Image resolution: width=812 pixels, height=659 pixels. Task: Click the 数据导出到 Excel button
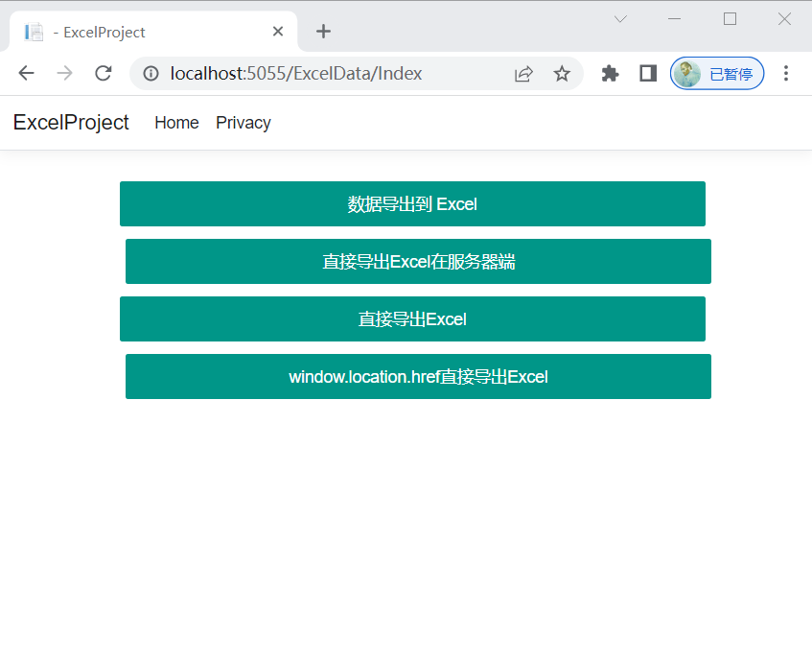tap(412, 203)
